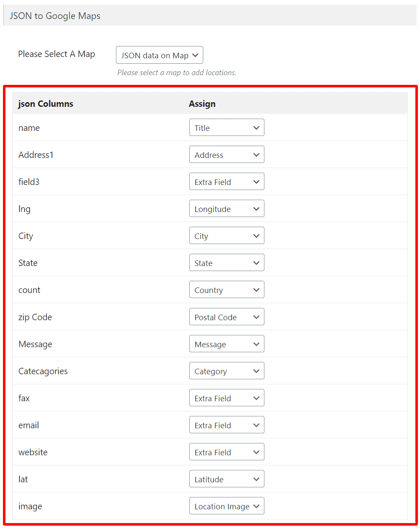Open the Assign dropdown for the name column

226,128
